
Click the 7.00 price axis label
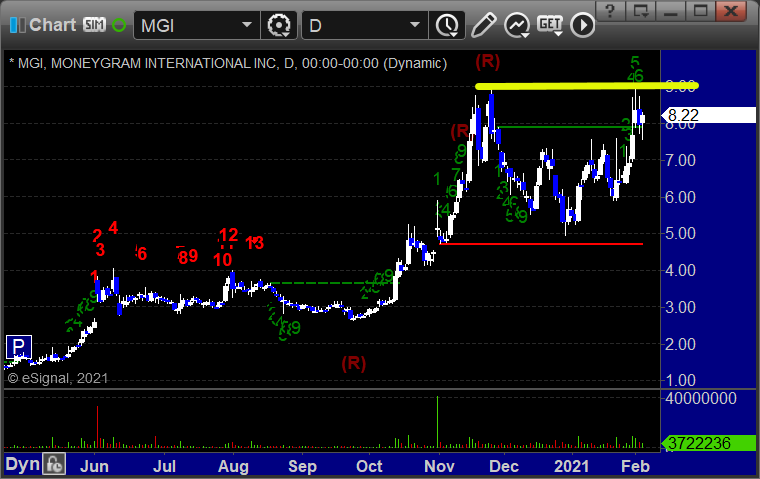(681, 160)
